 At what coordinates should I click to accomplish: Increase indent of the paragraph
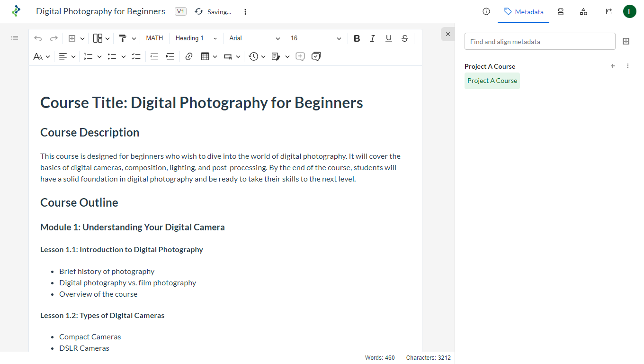click(170, 56)
